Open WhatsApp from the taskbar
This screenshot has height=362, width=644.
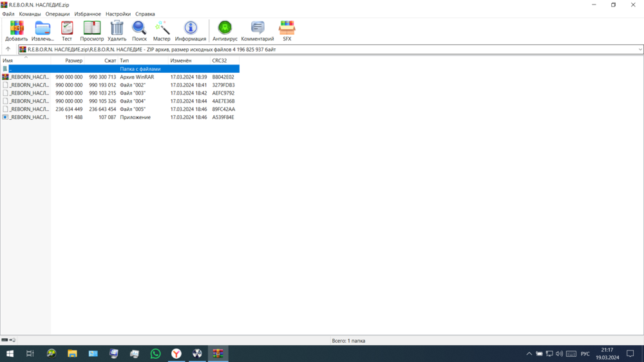155,354
